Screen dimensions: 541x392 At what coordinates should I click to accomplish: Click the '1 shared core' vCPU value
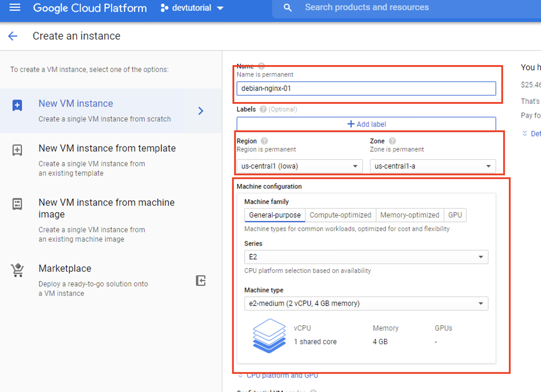click(315, 342)
